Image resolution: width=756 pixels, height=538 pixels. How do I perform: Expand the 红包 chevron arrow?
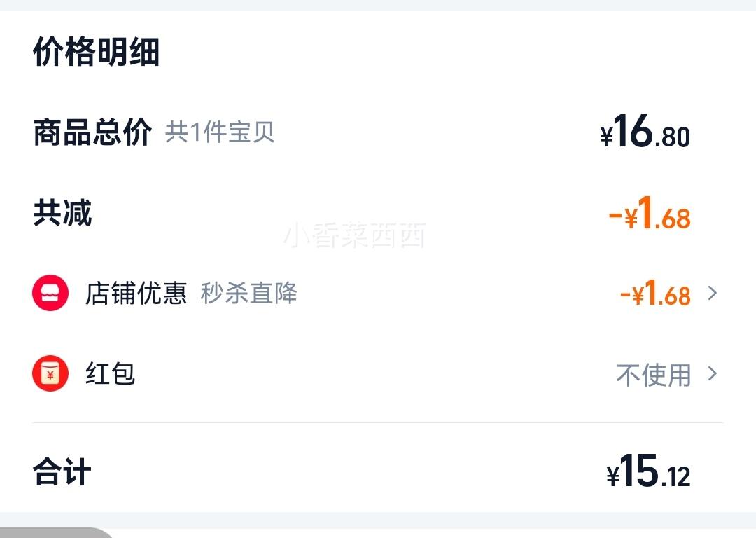[x=712, y=373]
